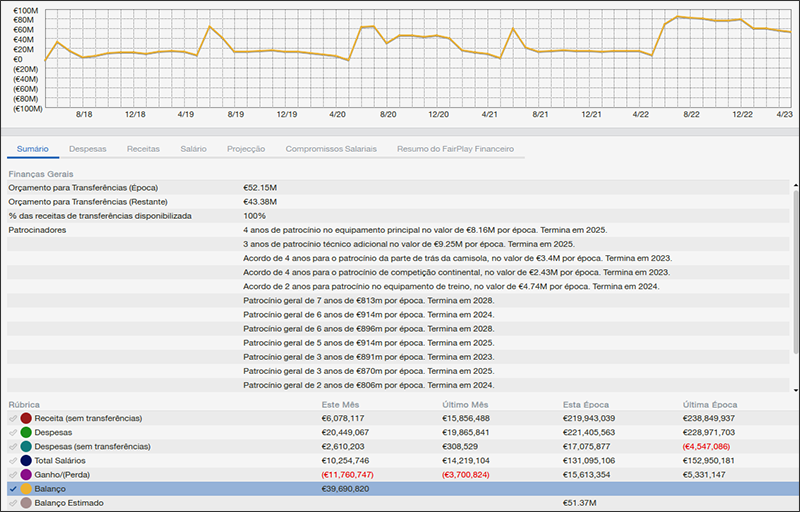
Task: Select the Salário tab
Action: [193, 149]
